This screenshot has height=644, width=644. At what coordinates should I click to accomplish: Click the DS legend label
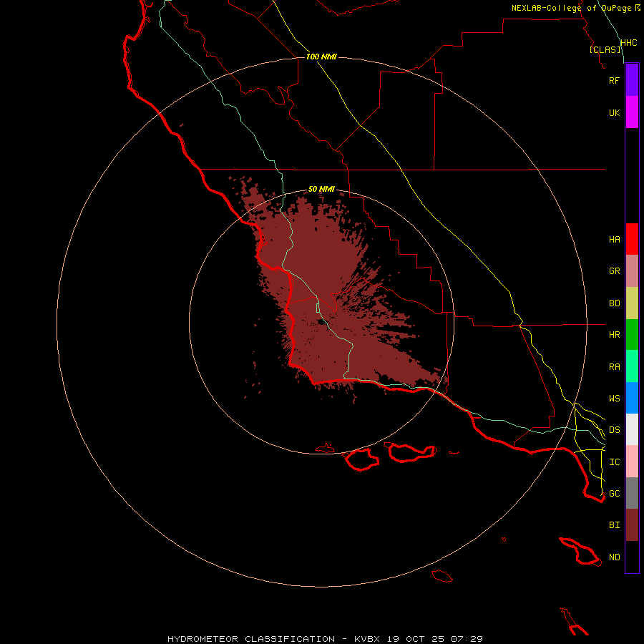(x=614, y=430)
